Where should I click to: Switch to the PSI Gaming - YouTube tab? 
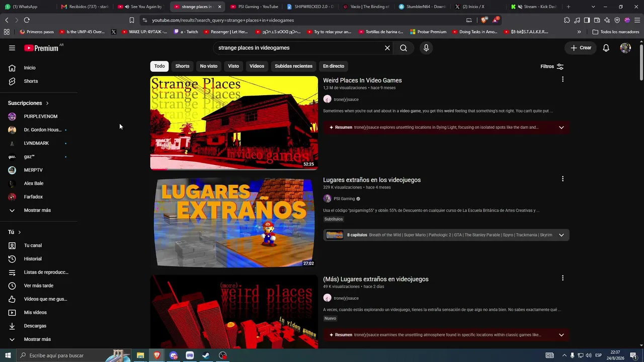pos(254,7)
